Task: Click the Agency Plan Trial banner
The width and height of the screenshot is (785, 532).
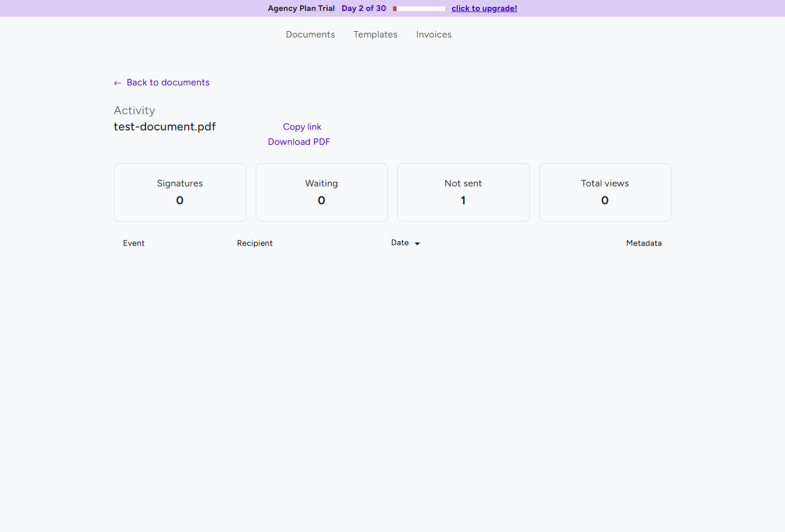Action: pyautogui.click(x=301, y=8)
